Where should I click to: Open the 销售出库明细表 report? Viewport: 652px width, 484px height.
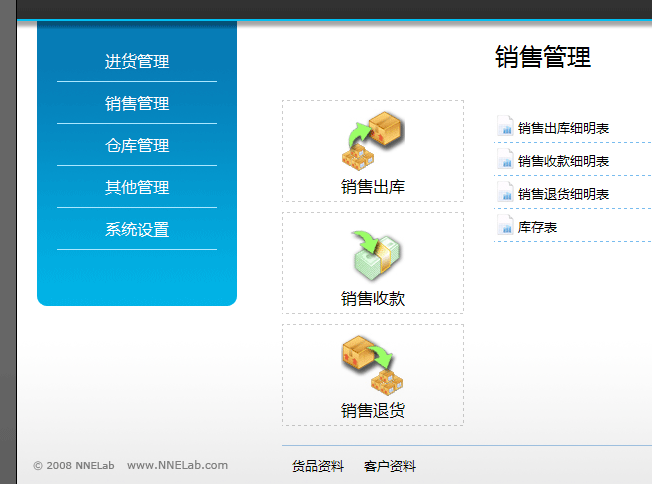pyautogui.click(x=563, y=128)
